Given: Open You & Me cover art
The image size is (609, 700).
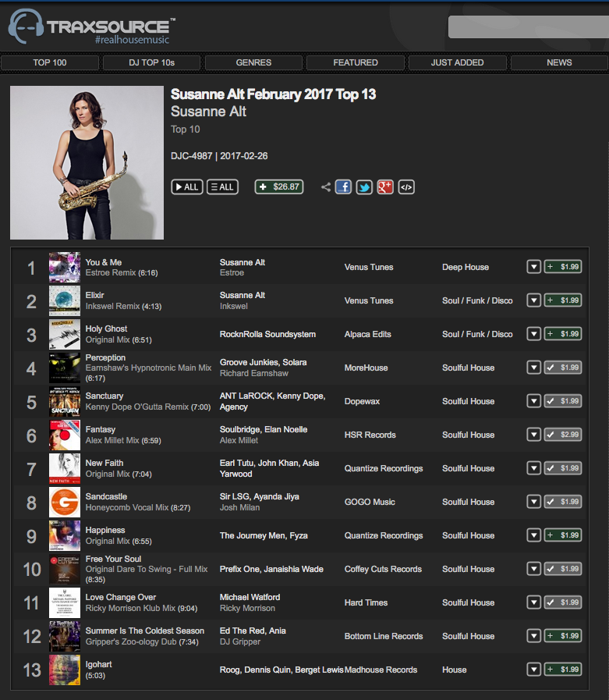Looking at the screenshot, I should click(x=65, y=268).
